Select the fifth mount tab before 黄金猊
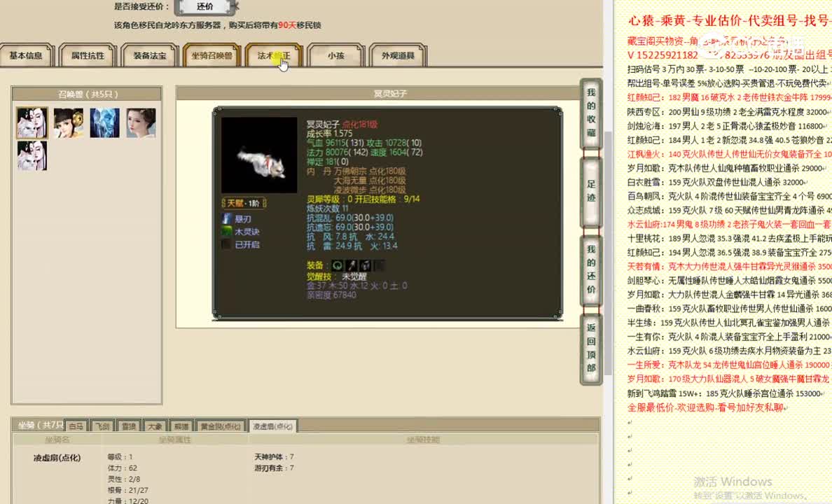 pos(181,426)
